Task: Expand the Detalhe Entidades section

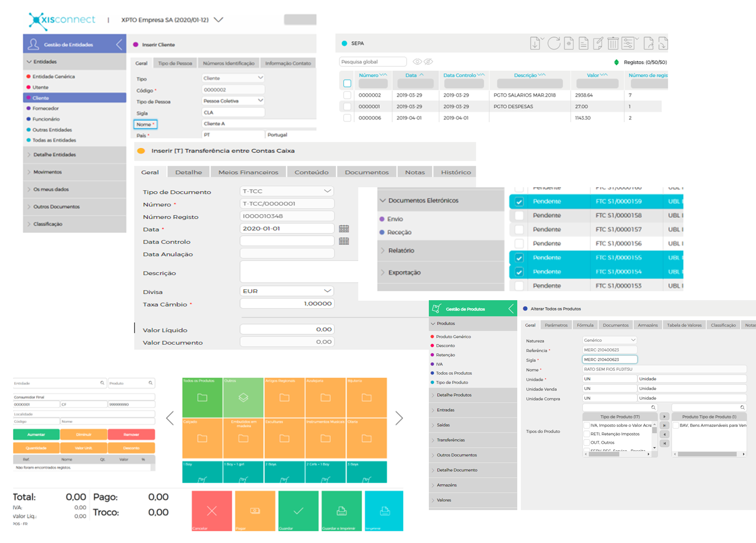Action: click(x=74, y=155)
